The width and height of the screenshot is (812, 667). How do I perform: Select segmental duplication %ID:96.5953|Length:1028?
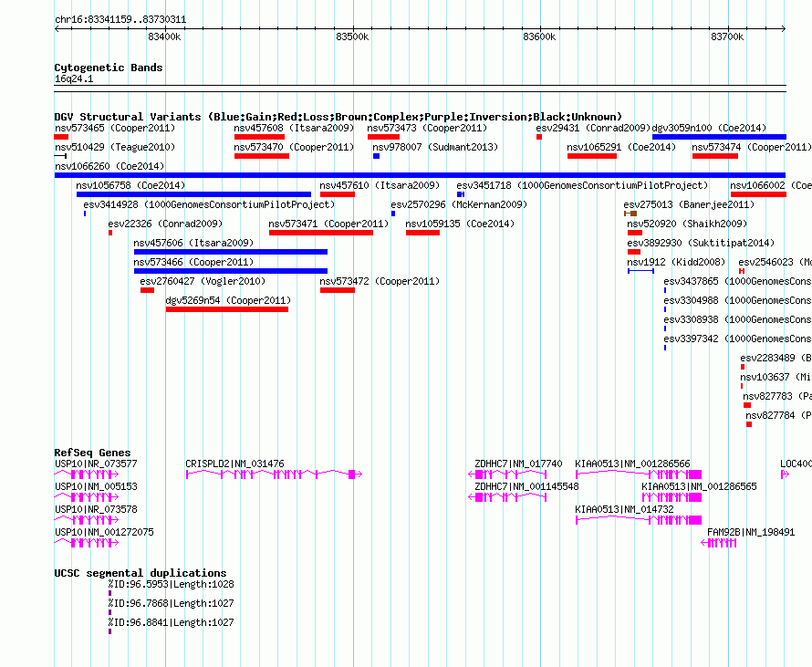pyautogui.click(x=171, y=584)
